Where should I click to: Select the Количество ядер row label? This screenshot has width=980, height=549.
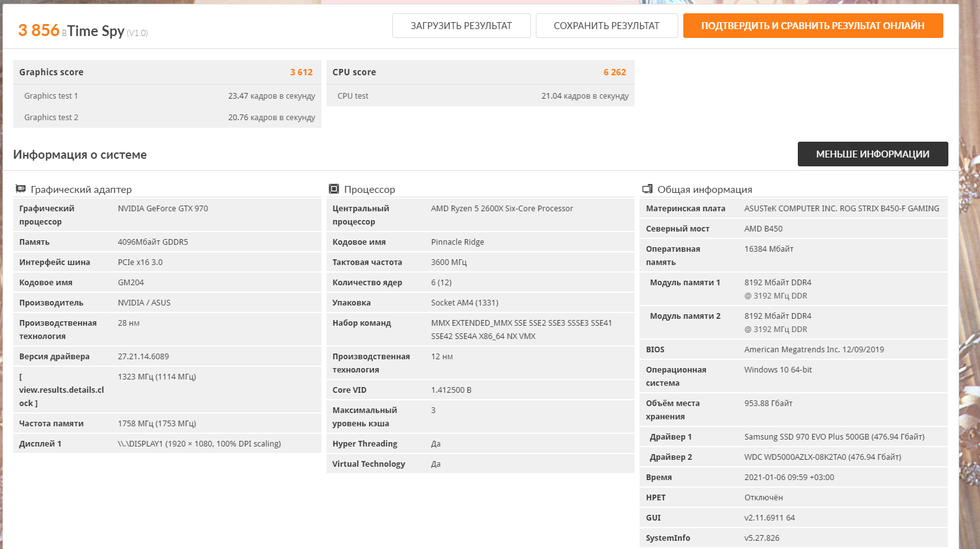pos(368,283)
